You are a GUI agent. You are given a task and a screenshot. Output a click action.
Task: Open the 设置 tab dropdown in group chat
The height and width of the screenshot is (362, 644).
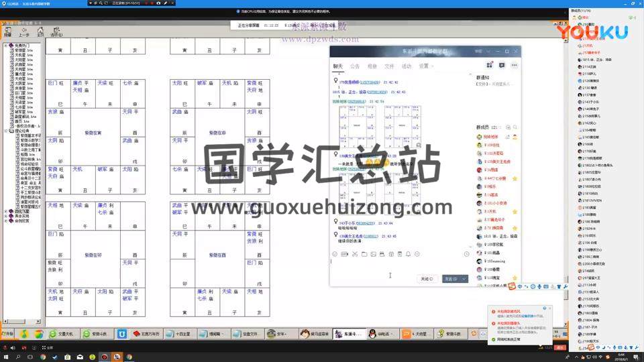(425, 66)
